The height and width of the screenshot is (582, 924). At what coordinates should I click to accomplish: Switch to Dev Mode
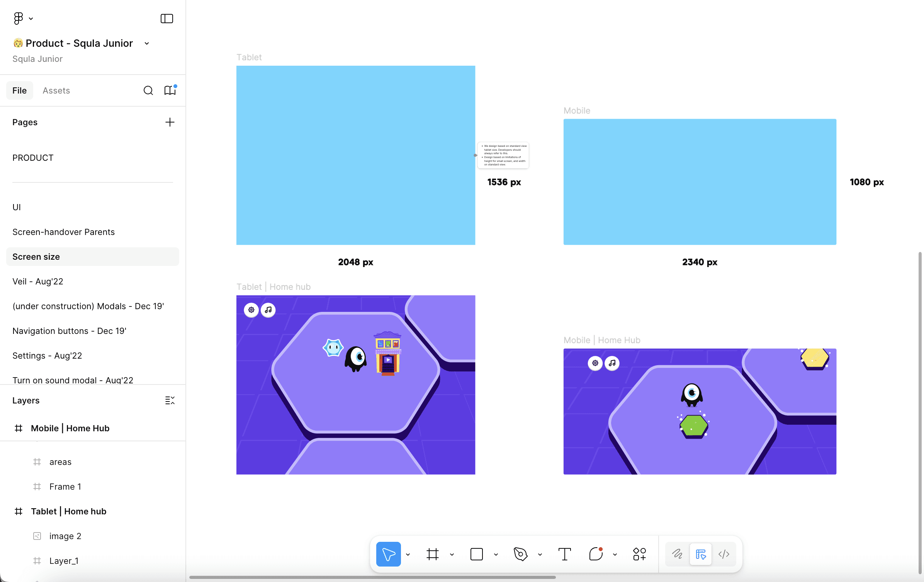pyautogui.click(x=724, y=554)
